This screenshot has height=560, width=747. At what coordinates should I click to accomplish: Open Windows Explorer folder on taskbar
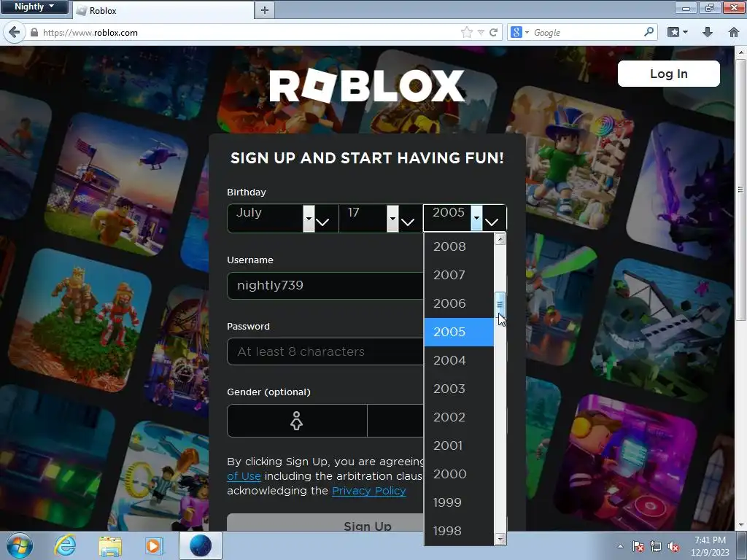[x=110, y=545]
